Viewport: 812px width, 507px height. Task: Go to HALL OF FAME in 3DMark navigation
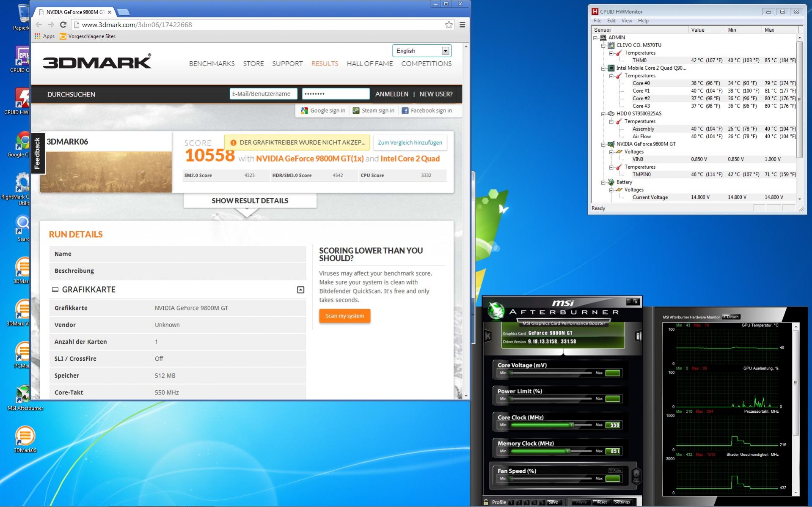370,63
